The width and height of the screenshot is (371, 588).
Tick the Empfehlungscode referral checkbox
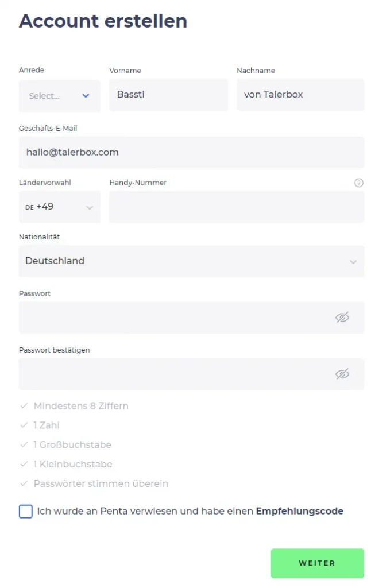coord(26,511)
